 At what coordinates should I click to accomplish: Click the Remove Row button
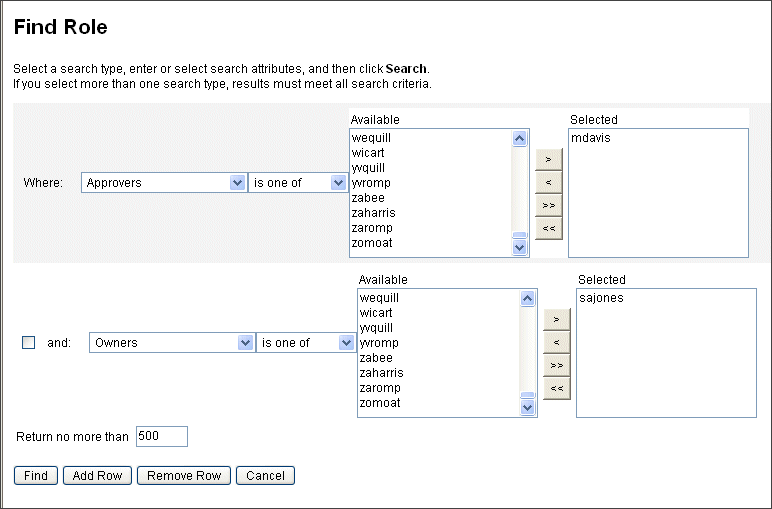pyautogui.click(x=184, y=476)
